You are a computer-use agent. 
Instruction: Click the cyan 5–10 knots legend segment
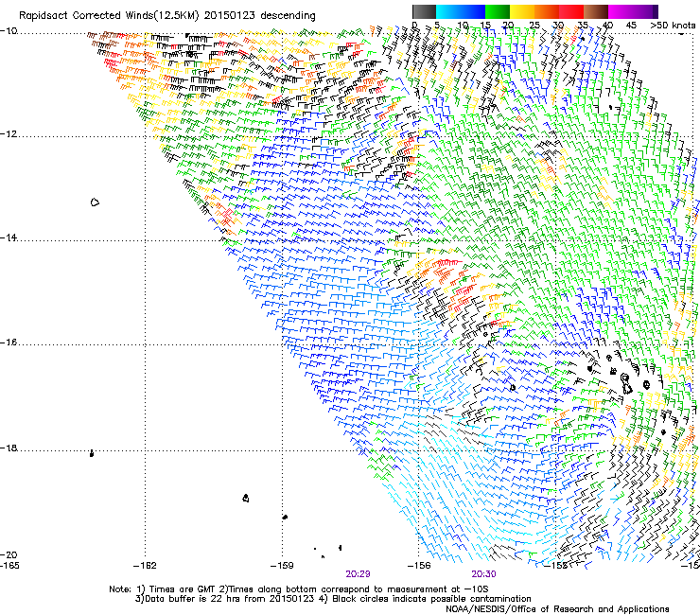[x=447, y=11]
